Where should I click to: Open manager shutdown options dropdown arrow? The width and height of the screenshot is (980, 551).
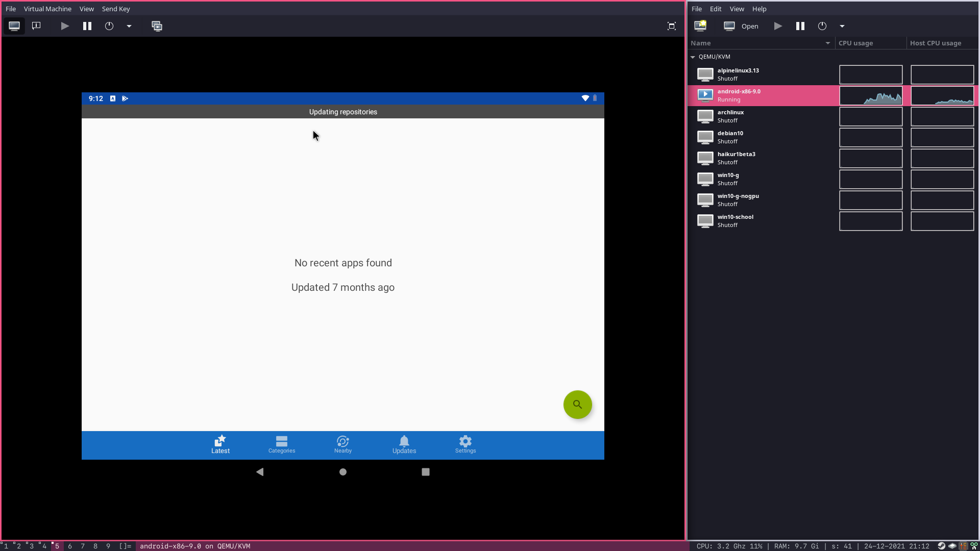[x=842, y=26]
